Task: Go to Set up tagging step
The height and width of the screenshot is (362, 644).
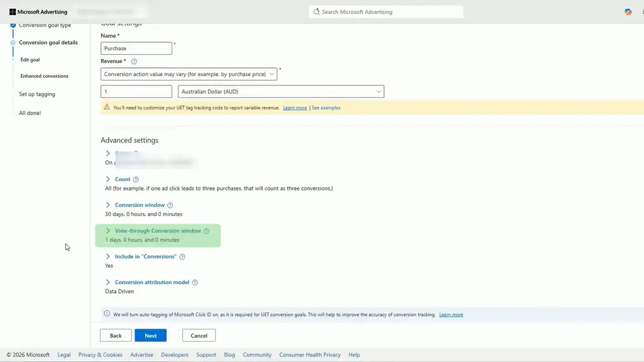Action: 37,94
